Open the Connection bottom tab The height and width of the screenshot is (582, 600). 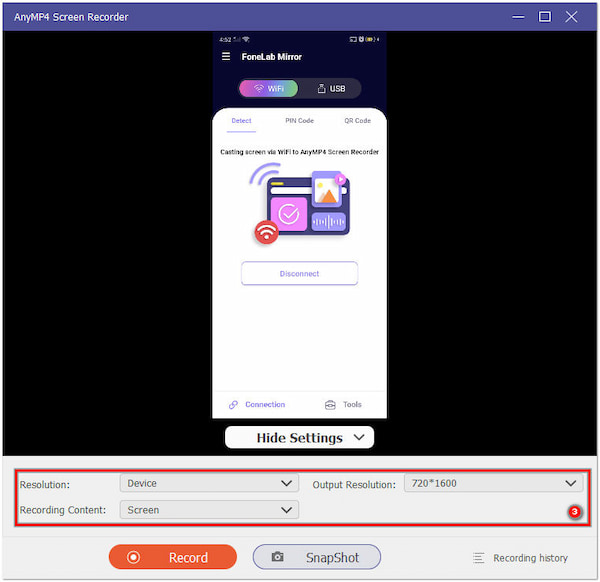(257, 404)
